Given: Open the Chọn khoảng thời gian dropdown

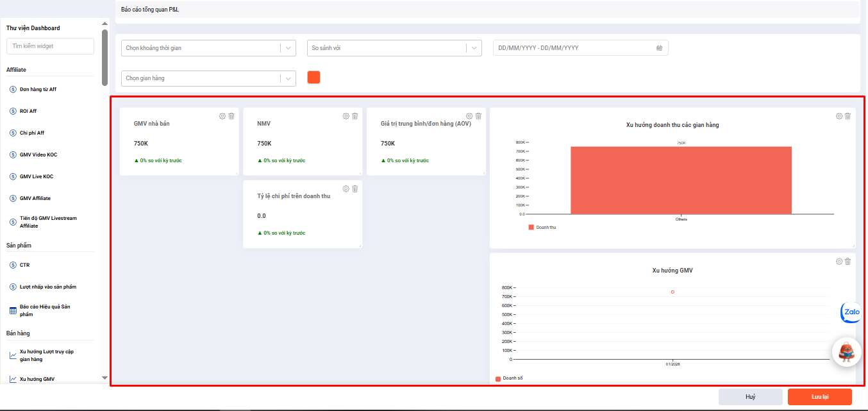Looking at the screenshot, I should coord(208,48).
